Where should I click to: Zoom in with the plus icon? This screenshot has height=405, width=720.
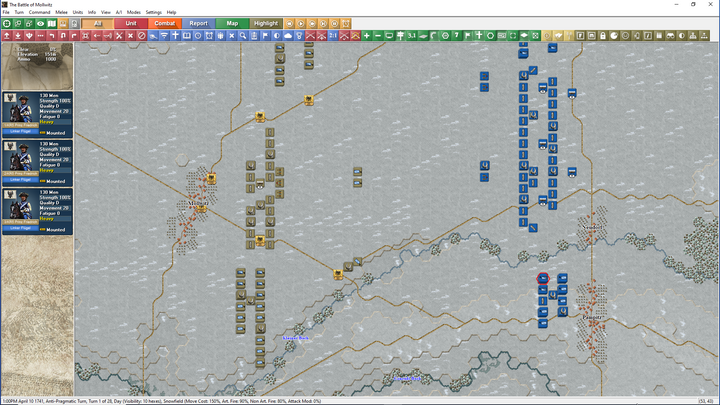(x=366, y=35)
